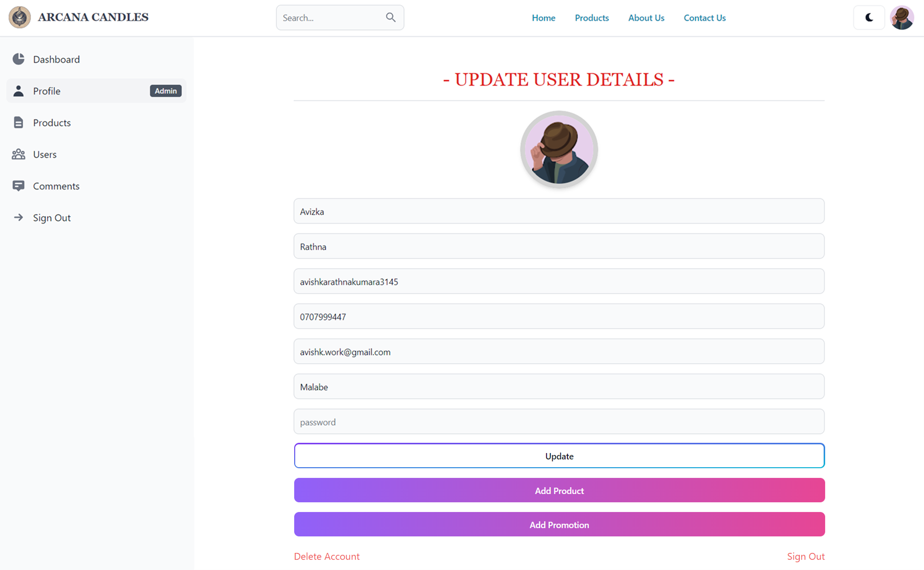924x570 pixels.
Task: Click the Dashboard pie chart icon
Action: coord(19,59)
